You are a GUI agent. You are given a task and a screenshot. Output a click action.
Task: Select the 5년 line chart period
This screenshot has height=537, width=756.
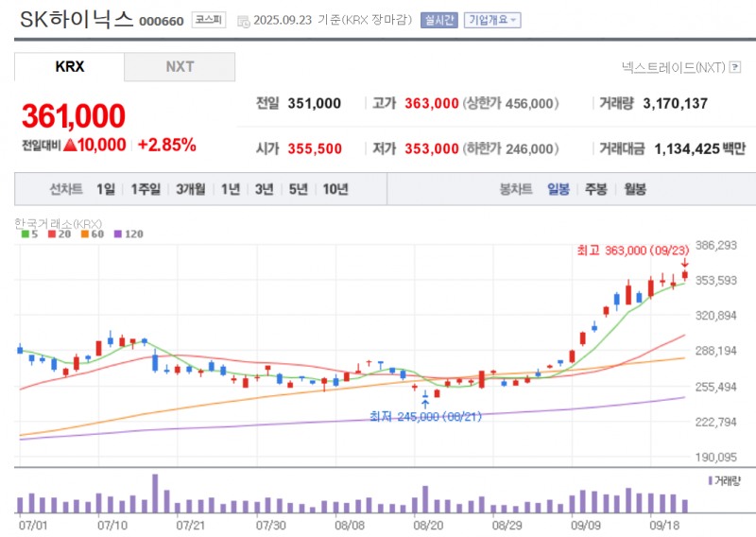298,189
